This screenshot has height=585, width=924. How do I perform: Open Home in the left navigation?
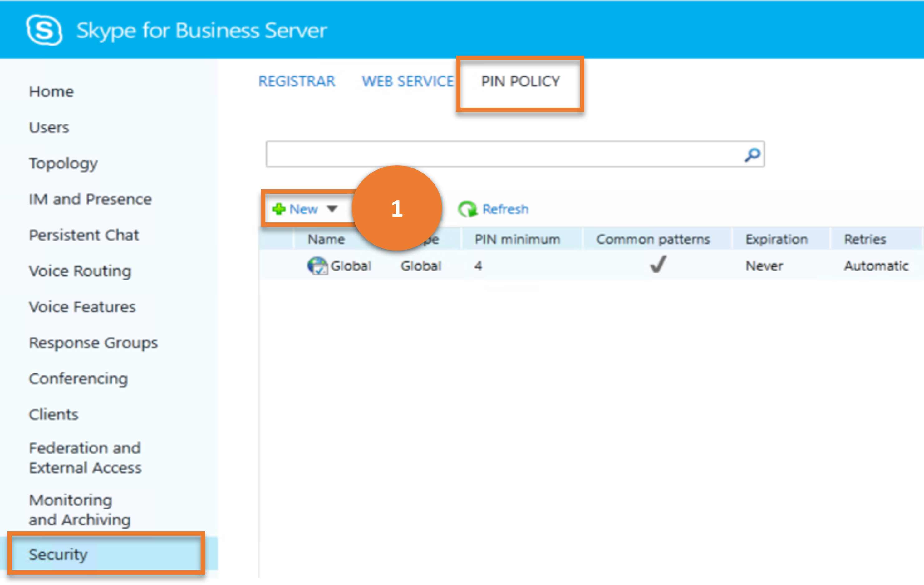click(x=52, y=92)
